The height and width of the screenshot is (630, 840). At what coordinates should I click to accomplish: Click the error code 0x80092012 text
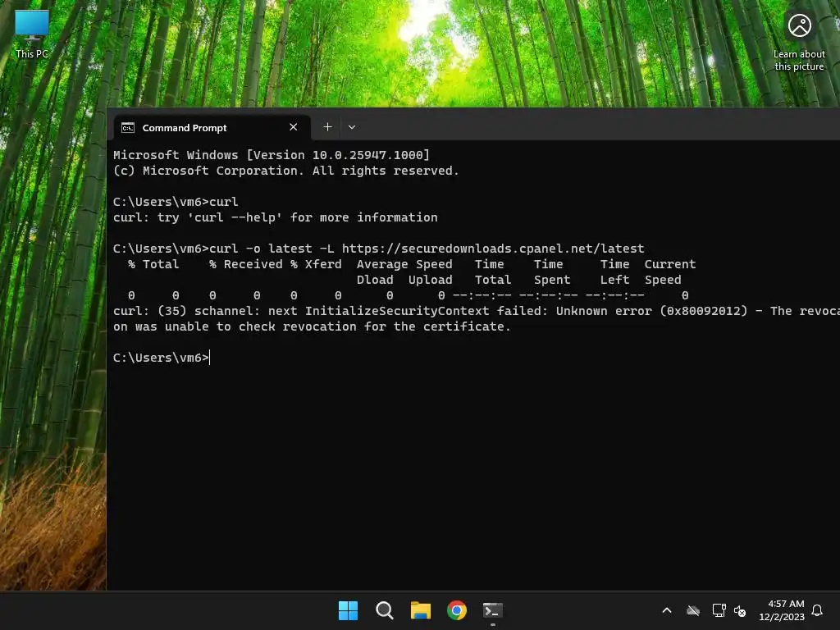point(704,311)
